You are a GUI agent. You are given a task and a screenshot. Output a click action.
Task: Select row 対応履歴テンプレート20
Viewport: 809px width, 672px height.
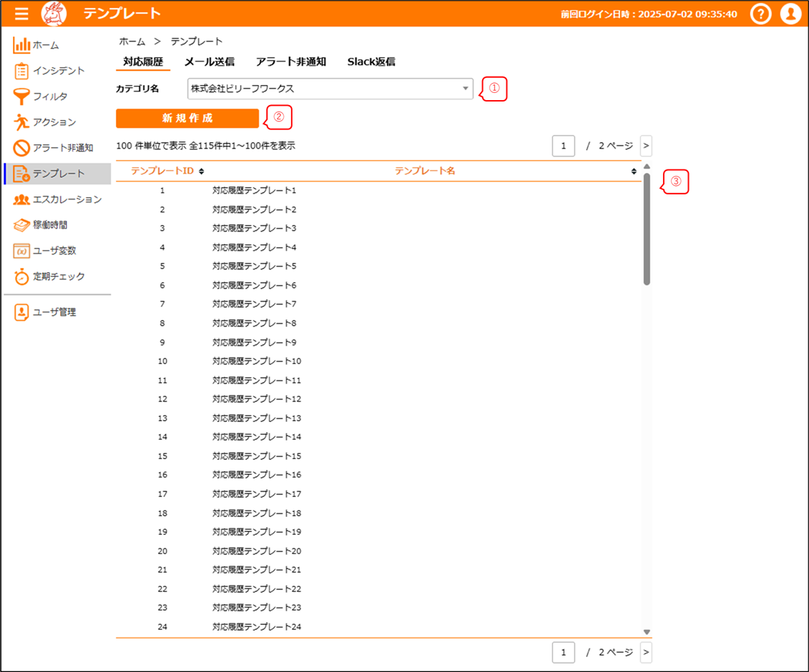click(378, 550)
